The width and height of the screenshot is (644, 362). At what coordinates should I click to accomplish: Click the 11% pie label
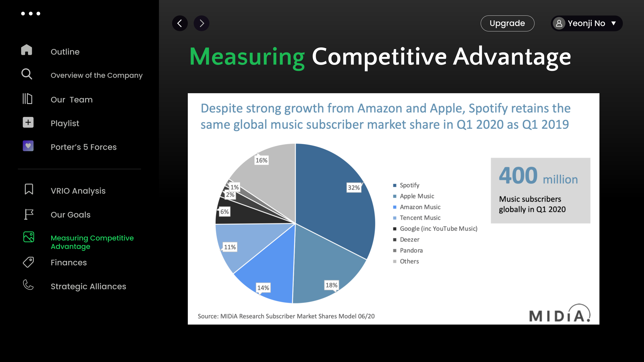pos(230,247)
